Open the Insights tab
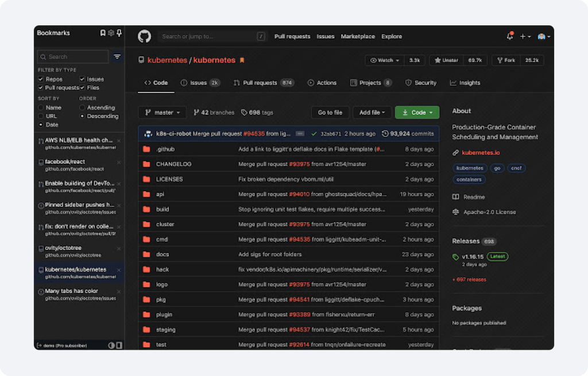Image resolution: width=588 pixels, height=376 pixels. [x=465, y=83]
